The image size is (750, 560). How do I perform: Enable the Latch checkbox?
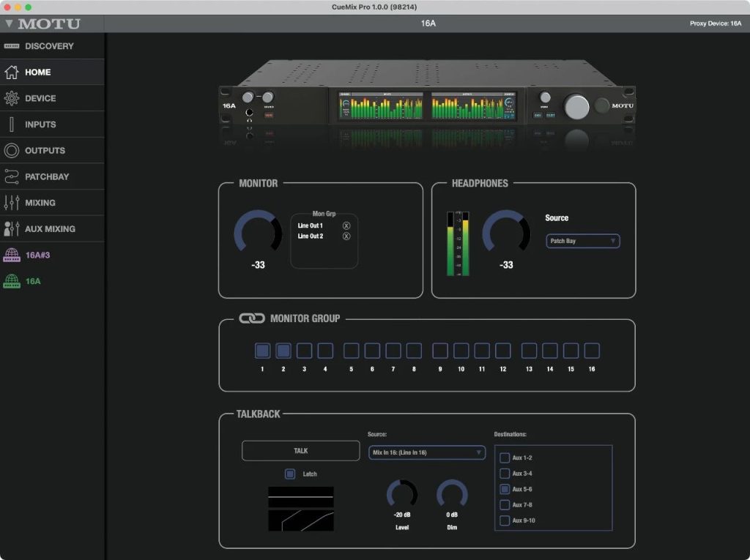290,474
